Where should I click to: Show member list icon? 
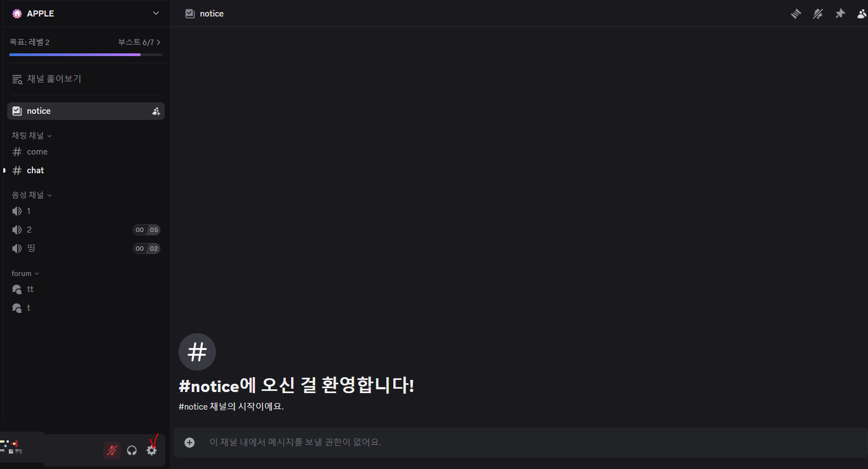click(862, 14)
